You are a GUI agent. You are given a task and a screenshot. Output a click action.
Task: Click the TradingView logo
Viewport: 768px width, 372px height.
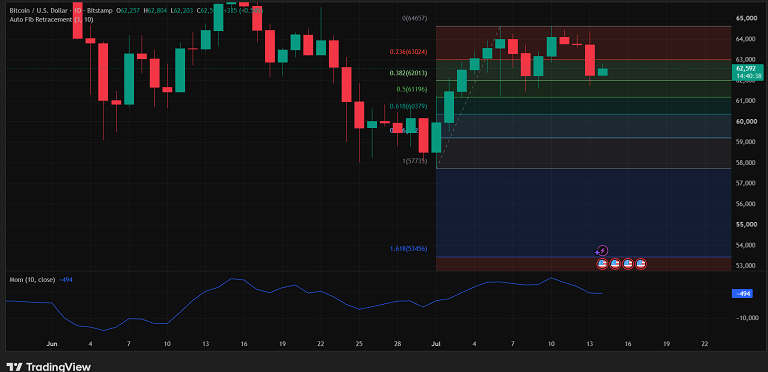(x=48, y=367)
